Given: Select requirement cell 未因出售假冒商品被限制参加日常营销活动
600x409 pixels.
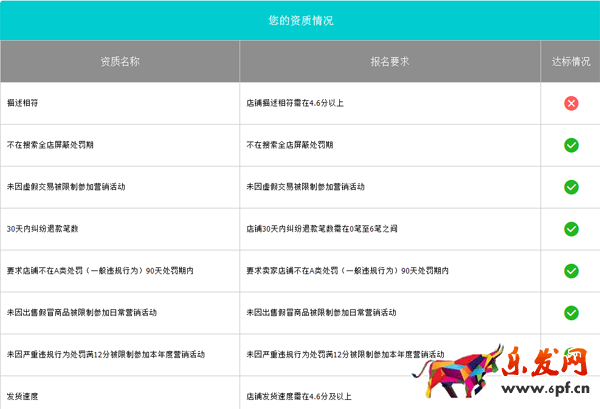Looking at the screenshot, I should coord(390,313).
